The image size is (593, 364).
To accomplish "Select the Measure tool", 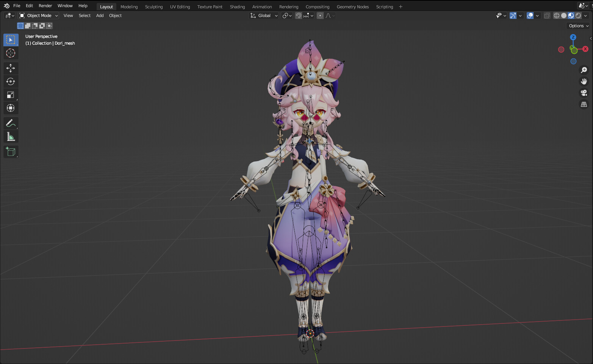I will pos(11,136).
